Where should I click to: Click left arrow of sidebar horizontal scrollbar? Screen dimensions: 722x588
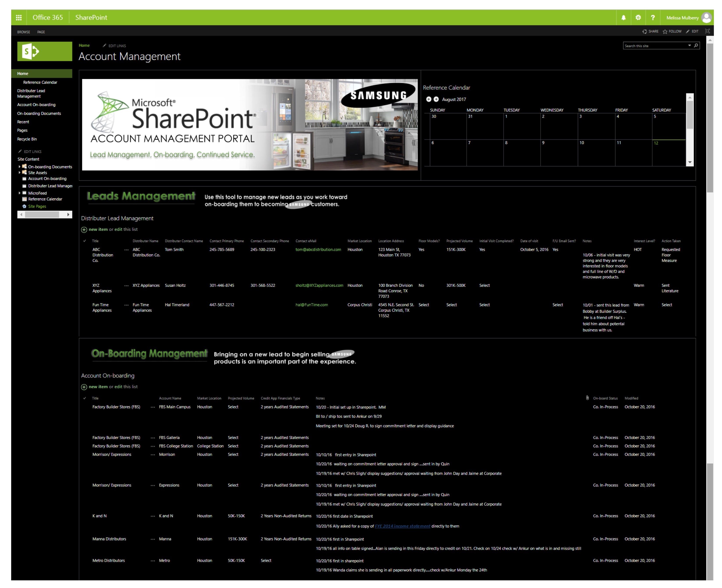[x=21, y=214]
